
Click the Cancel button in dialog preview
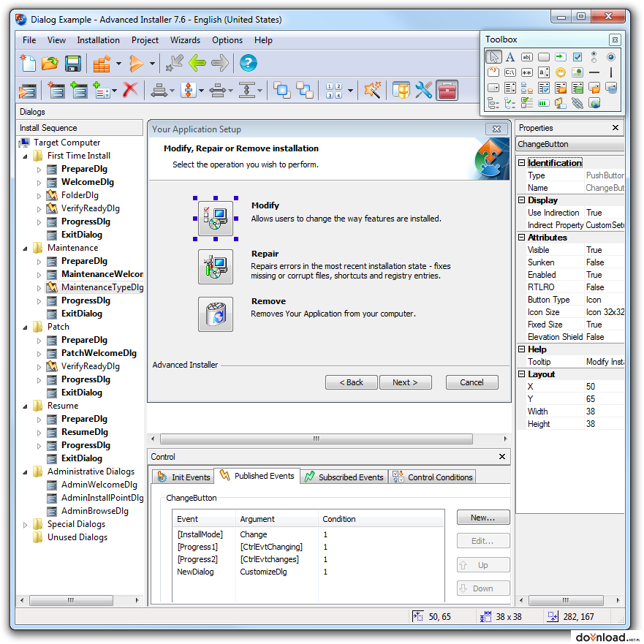pyautogui.click(x=472, y=382)
